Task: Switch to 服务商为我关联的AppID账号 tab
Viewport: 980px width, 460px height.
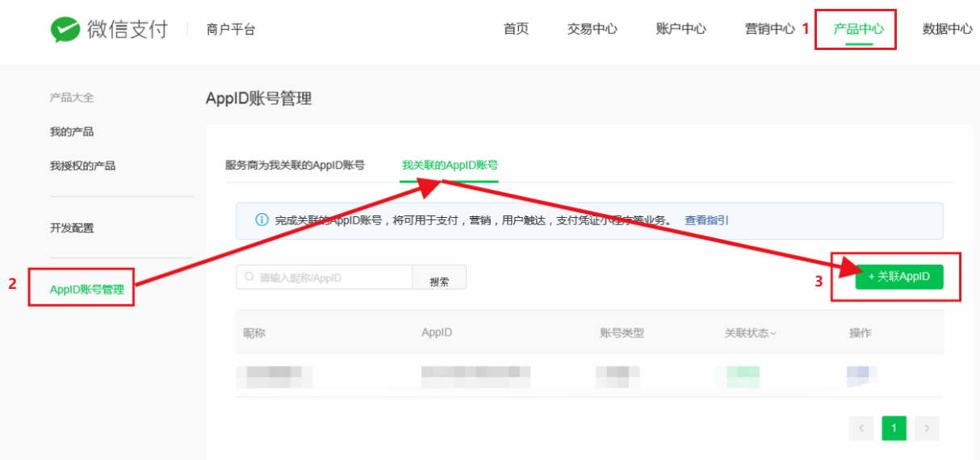Action: (295, 165)
